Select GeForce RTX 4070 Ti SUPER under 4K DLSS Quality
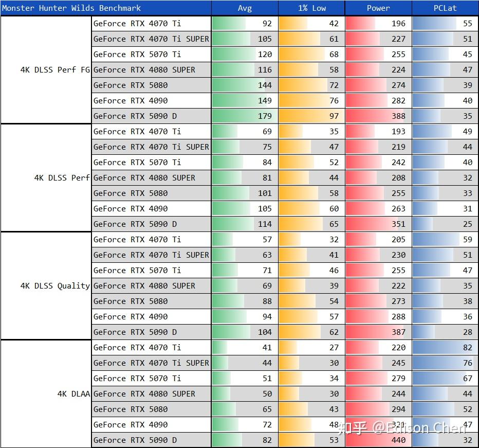 (151, 255)
